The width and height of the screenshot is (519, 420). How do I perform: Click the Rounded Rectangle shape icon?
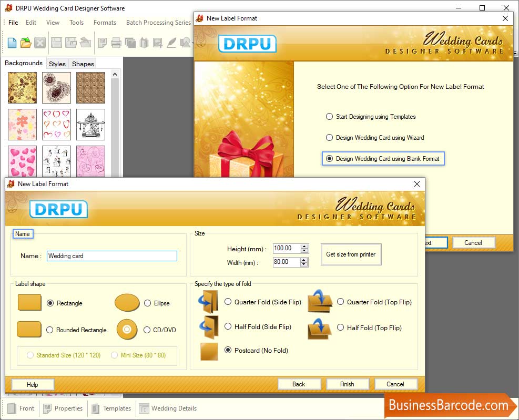coord(29,329)
